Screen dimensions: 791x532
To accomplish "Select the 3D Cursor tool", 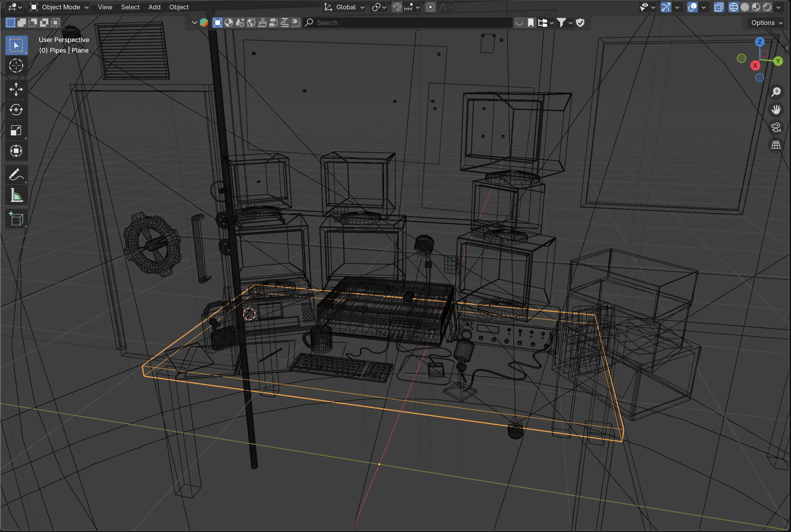I will point(16,66).
